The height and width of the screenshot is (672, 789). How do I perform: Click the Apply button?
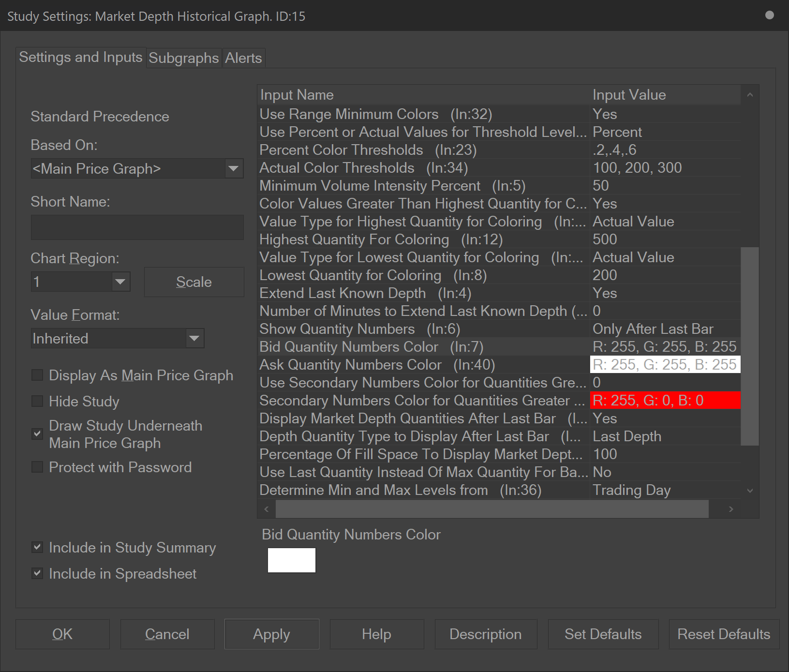click(x=272, y=634)
